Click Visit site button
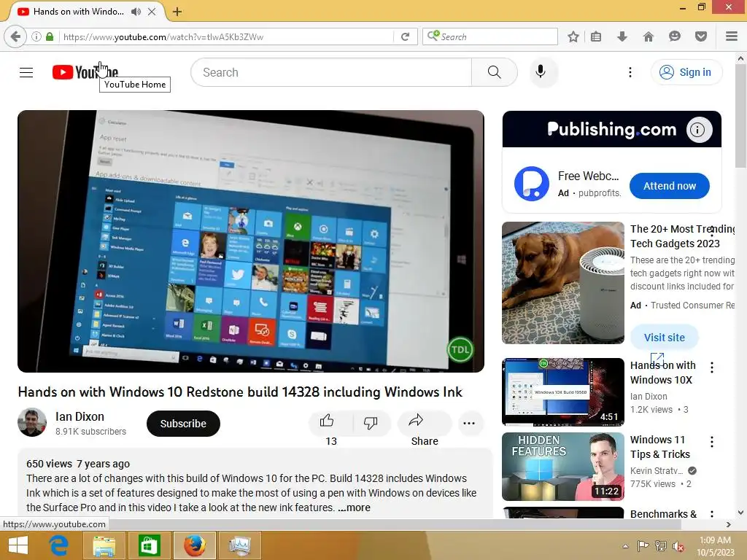The height and width of the screenshot is (560, 747). [x=664, y=338]
